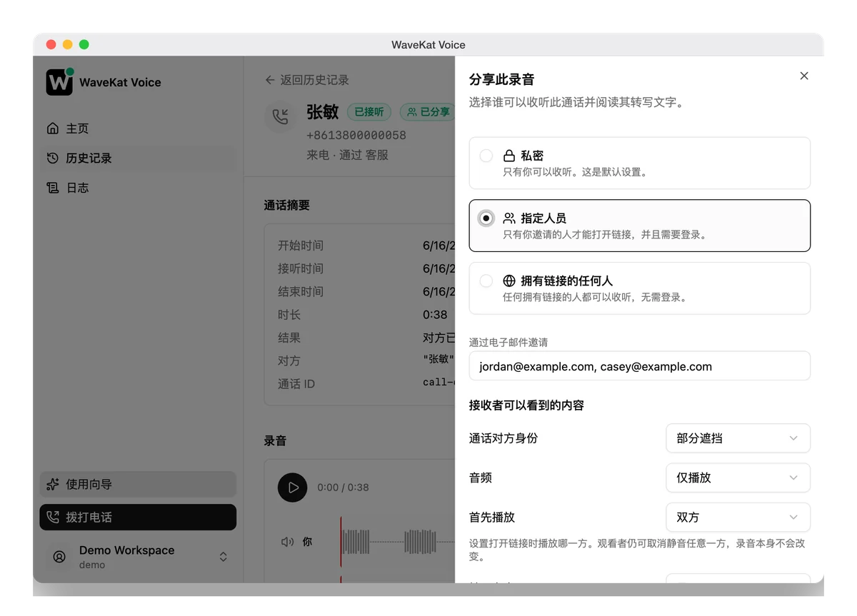The width and height of the screenshot is (857, 616).
Task: Open the 使用向导 guide button
Action: pyautogui.click(x=138, y=484)
